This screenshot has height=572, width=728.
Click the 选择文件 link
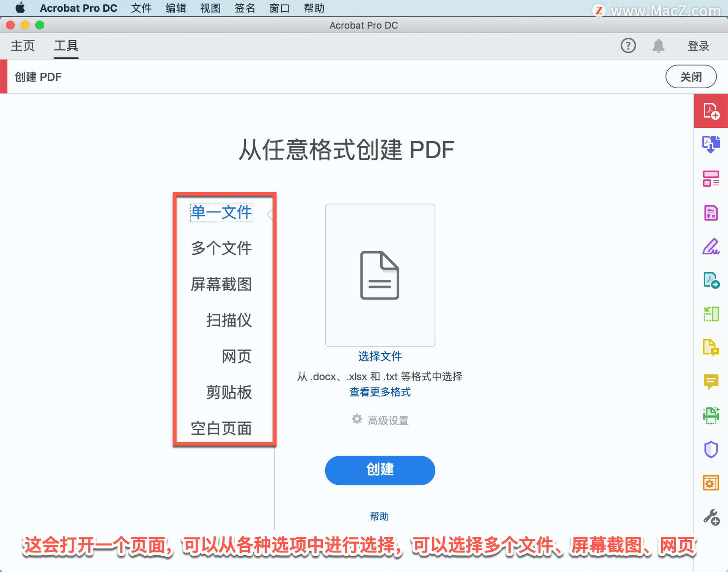click(380, 356)
